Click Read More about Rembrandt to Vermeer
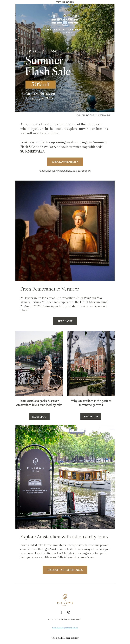The image size is (130, 644). point(65,321)
